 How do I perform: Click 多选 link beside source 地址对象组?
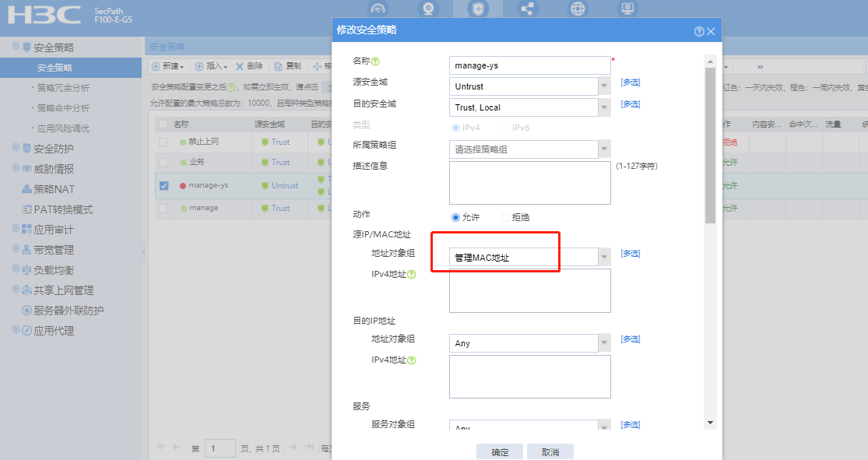point(631,254)
